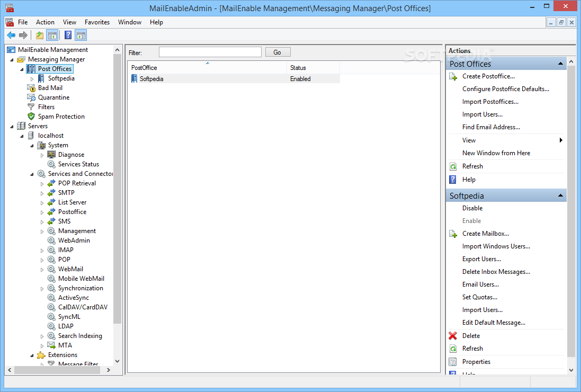Click the Create Mailbox icon in Actions
Viewport: 581px width, 392px height.
pos(453,234)
